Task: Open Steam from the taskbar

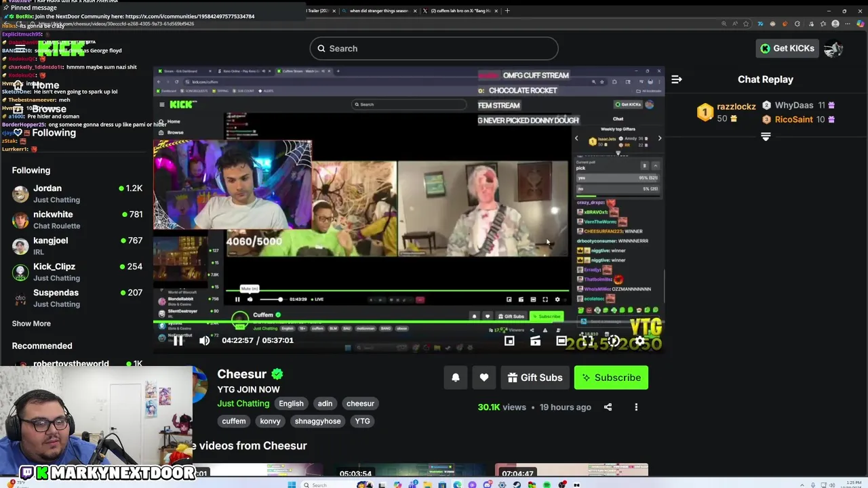Action: [517, 485]
